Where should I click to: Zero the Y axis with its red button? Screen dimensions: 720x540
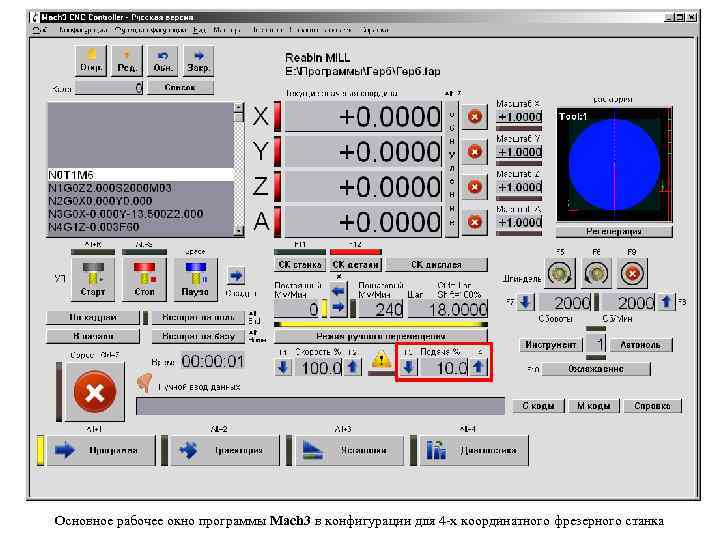click(474, 152)
